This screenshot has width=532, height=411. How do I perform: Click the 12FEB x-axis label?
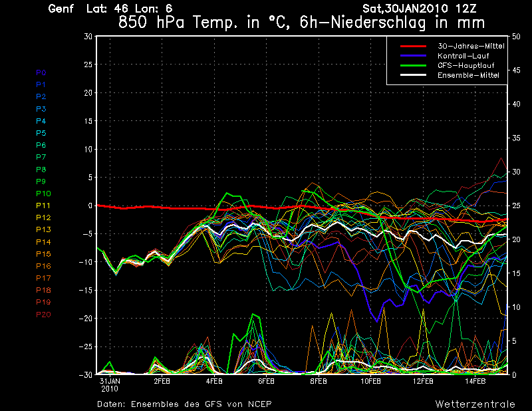423,381
